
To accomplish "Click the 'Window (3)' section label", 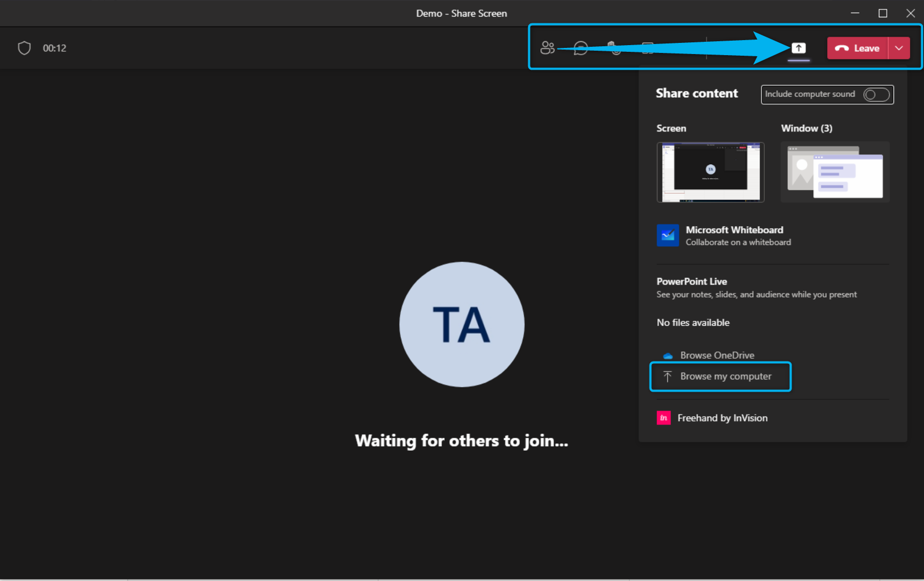I will tap(807, 128).
